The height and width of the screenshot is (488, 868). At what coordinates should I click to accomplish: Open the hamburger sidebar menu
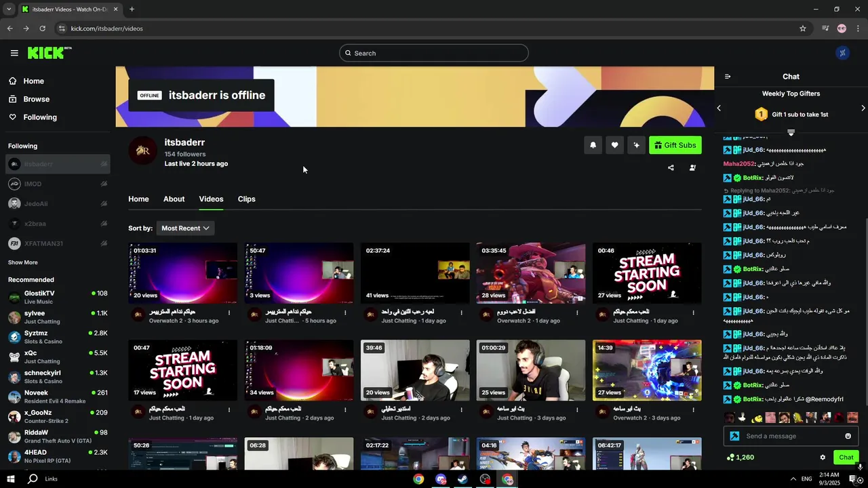[14, 53]
